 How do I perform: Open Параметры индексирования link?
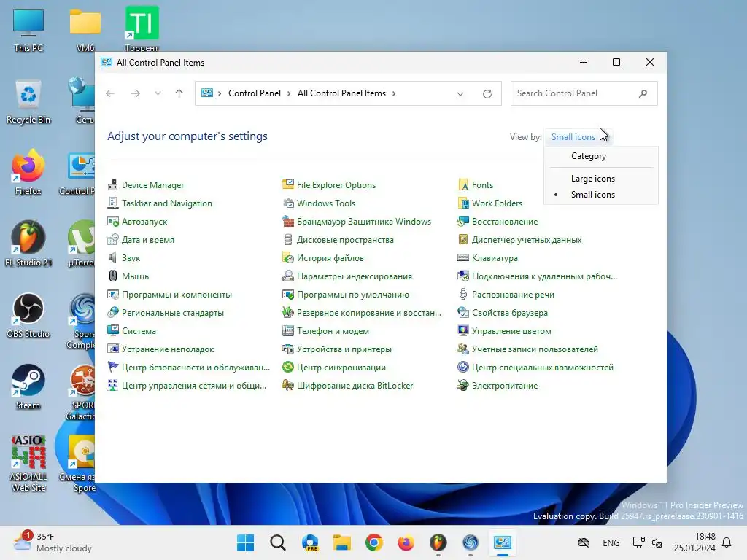coord(355,276)
